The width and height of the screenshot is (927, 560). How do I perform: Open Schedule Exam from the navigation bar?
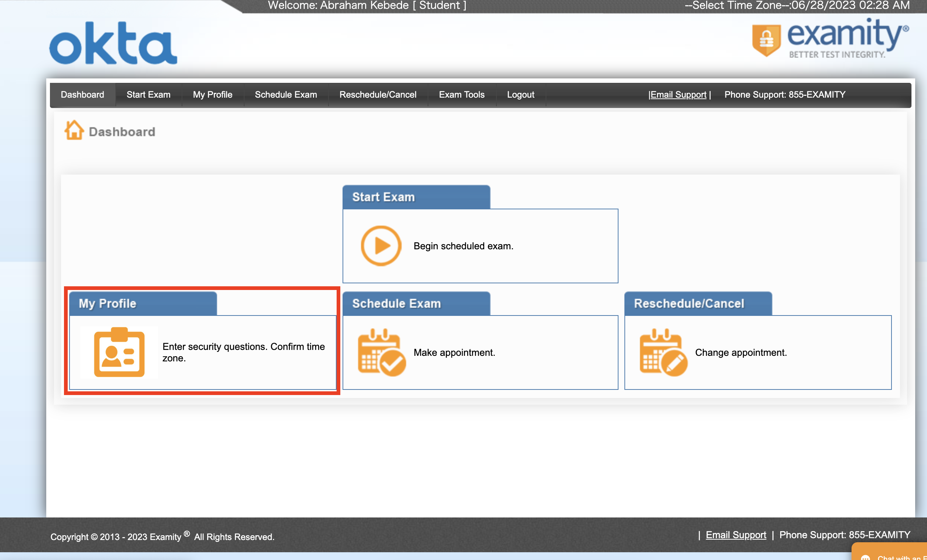pyautogui.click(x=286, y=95)
